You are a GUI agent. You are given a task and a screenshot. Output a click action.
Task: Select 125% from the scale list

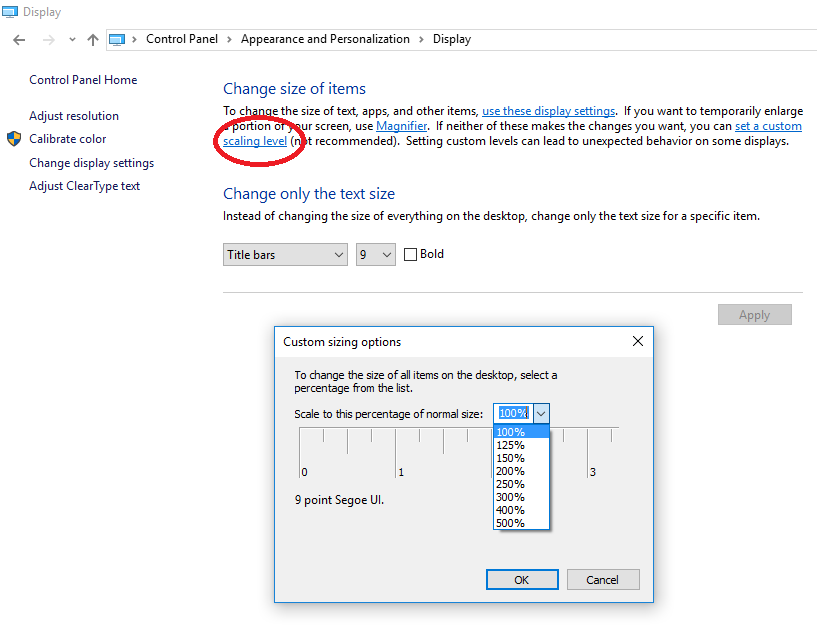click(521, 445)
